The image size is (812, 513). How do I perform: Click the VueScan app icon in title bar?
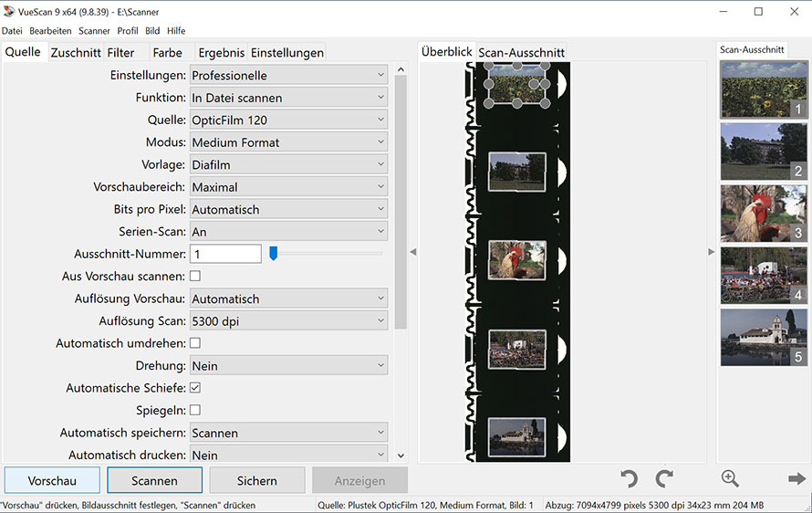(x=8, y=12)
